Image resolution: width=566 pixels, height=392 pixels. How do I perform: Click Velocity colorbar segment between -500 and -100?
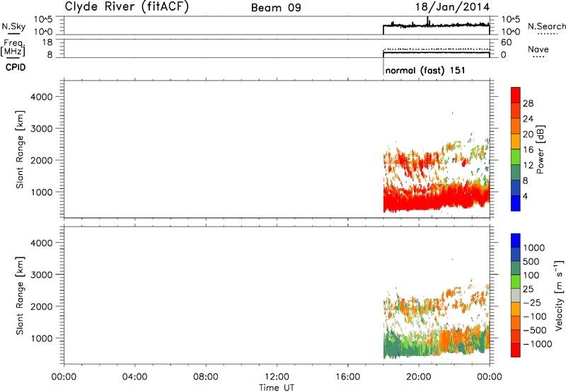516,323
